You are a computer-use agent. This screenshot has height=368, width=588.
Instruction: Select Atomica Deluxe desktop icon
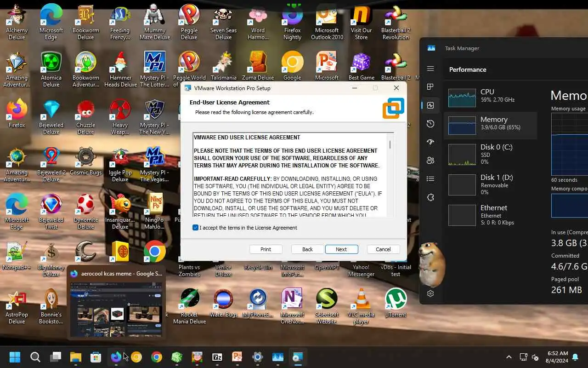click(51, 69)
